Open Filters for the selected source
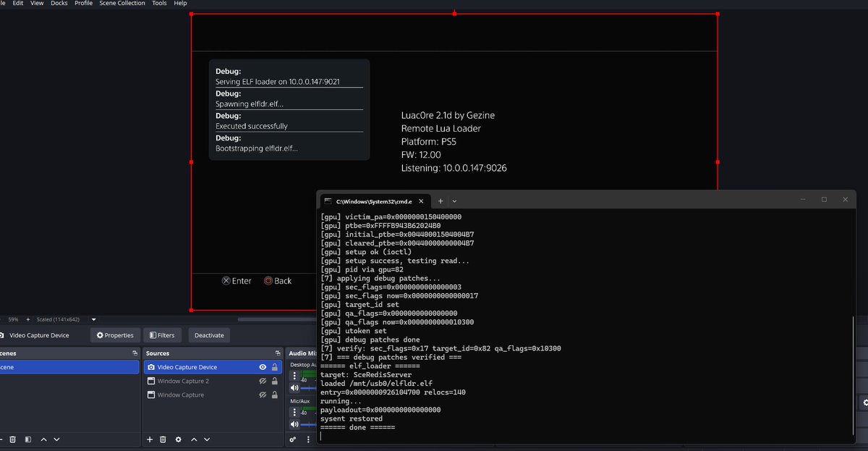 162,335
